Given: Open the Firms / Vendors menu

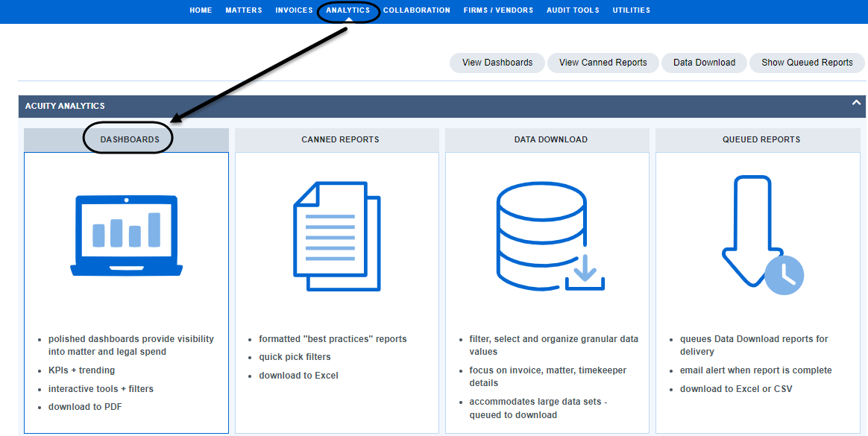Looking at the screenshot, I should point(498,10).
